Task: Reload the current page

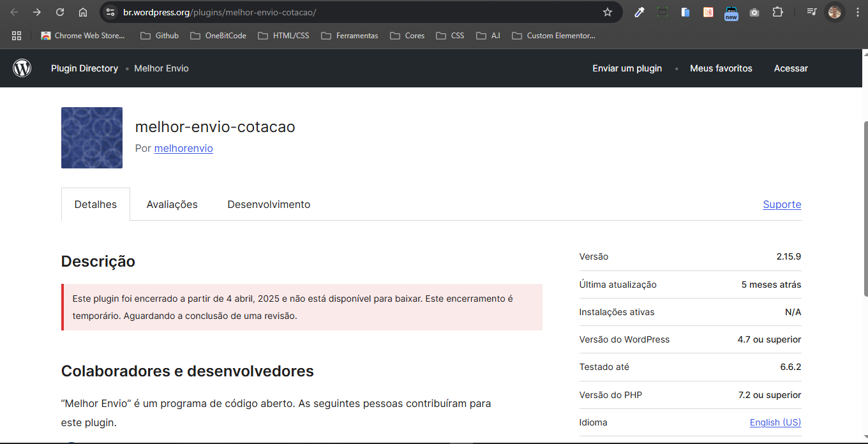Action: [x=60, y=12]
